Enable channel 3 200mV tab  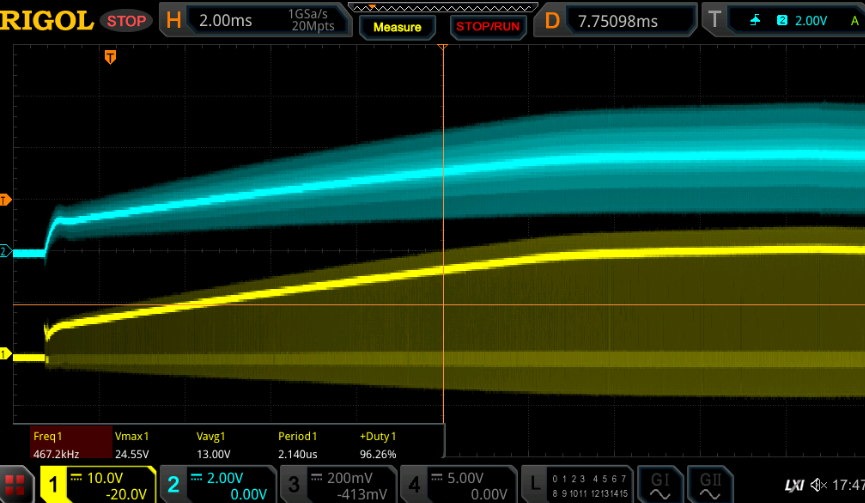click(338, 485)
